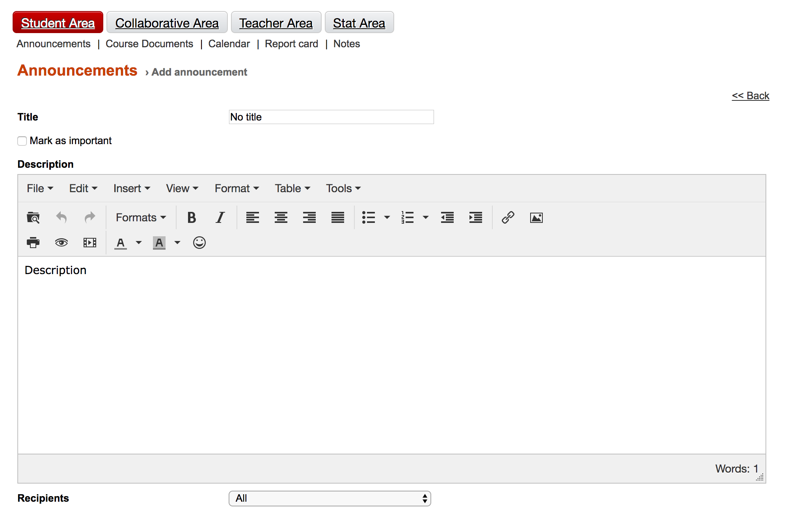Image resolution: width=812 pixels, height=508 pixels.
Task: Open the Insert menu in editor
Action: [x=132, y=189]
